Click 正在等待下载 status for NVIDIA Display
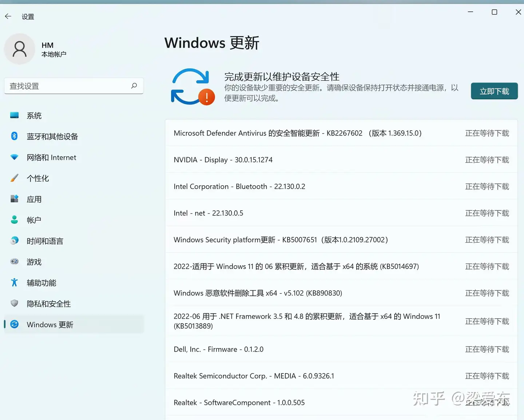 click(x=487, y=160)
